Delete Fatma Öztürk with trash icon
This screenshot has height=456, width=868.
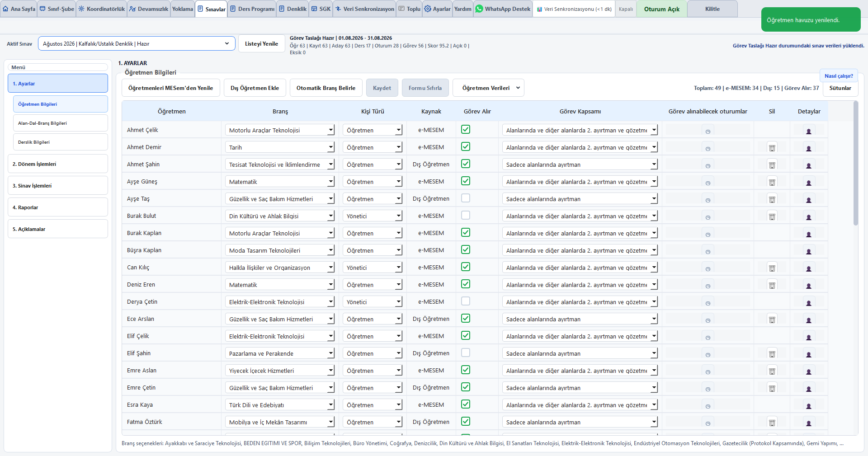(x=772, y=422)
